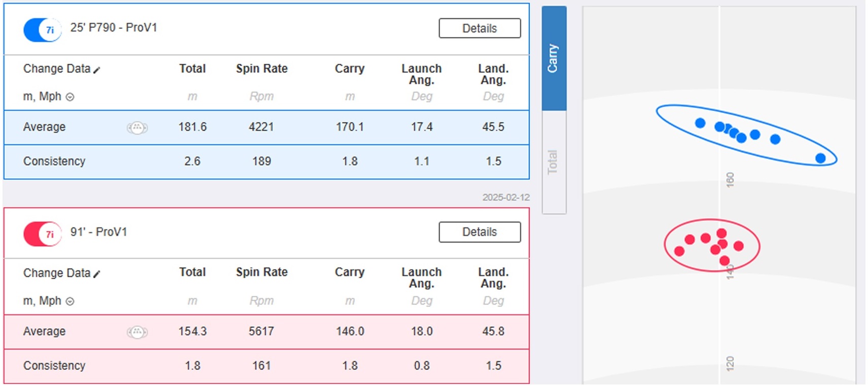Select Launch Ang. header in P790 table
Image resolution: width=868 pixels, height=386 pixels.
422,74
